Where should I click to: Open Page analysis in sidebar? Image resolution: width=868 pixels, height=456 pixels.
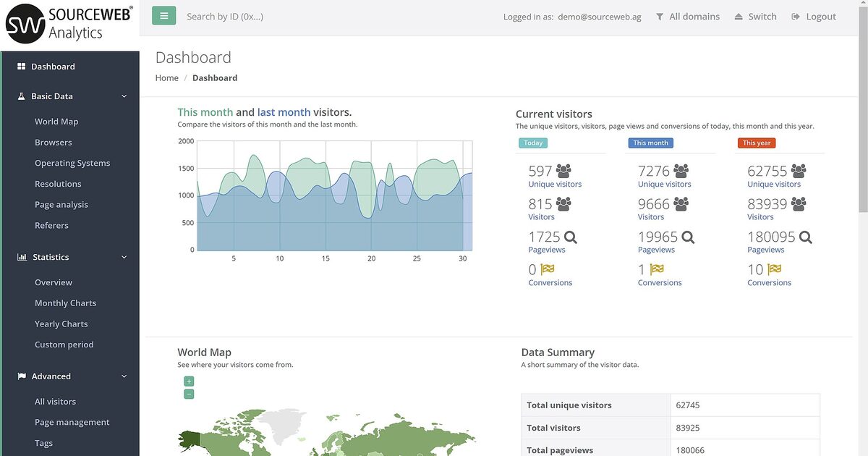(x=61, y=205)
